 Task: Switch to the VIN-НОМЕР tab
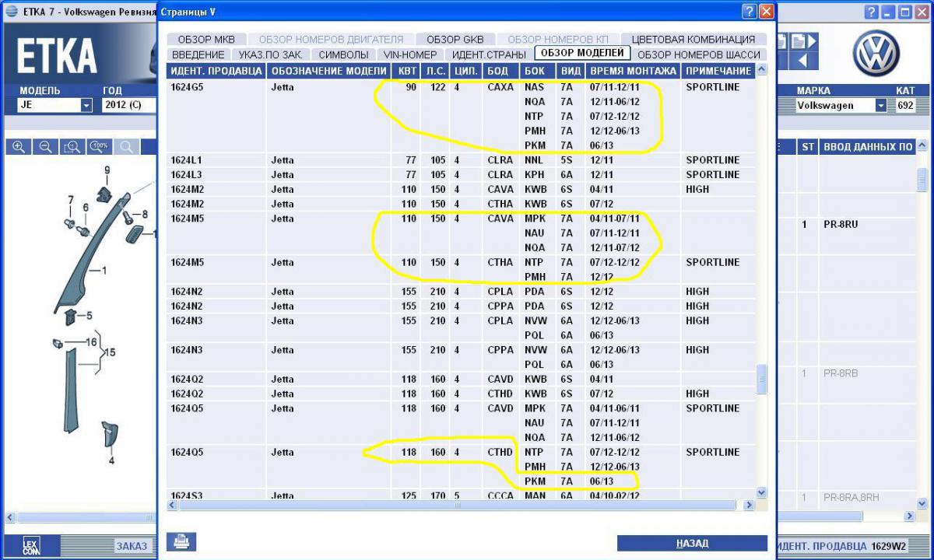410,54
